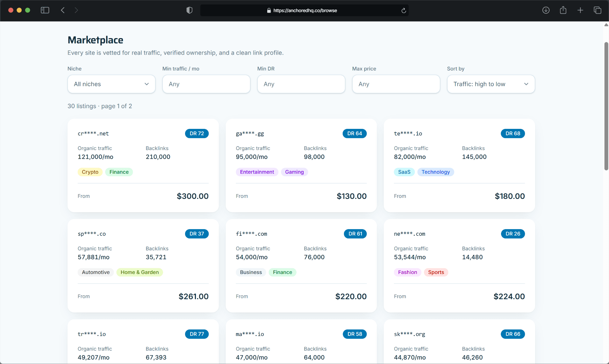Open a new tab with the plus icon
The height and width of the screenshot is (364, 609).
click(580, 10)
